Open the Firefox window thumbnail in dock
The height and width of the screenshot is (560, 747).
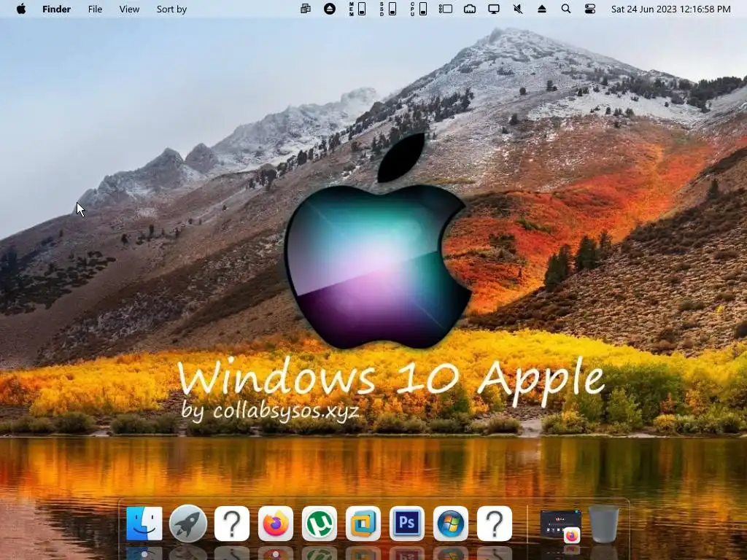561,525
